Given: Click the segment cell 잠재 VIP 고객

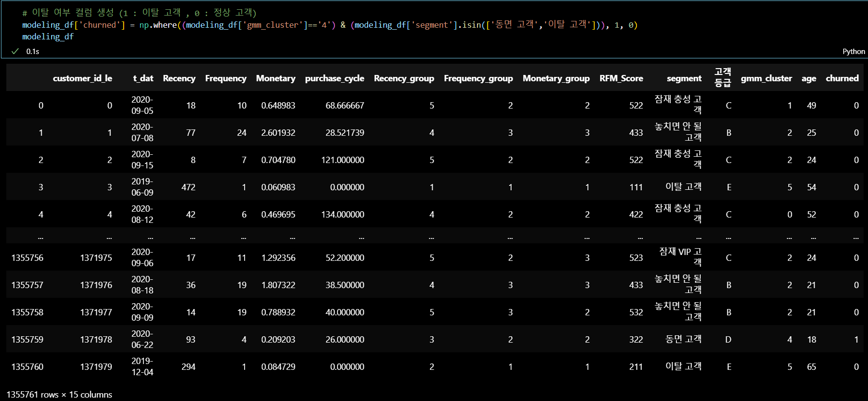Looking at the screenshot, I should click(680, 257).
